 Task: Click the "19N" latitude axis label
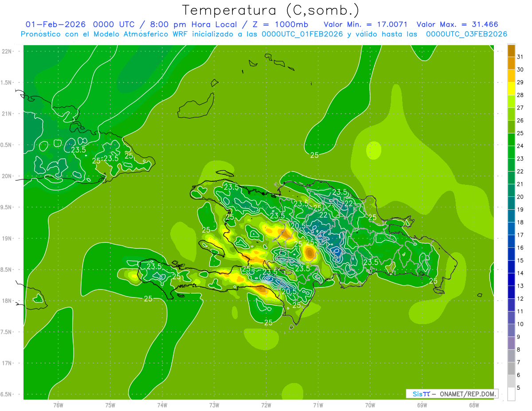pos(8,239)
